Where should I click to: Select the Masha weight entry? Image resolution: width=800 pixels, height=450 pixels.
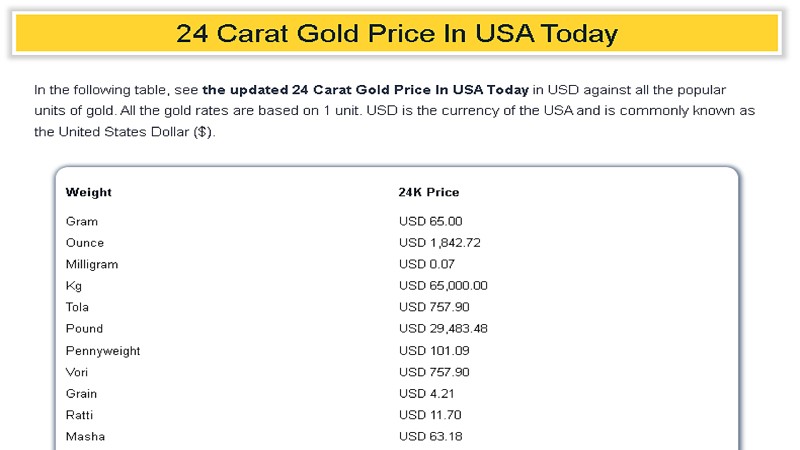pos(85,437)
